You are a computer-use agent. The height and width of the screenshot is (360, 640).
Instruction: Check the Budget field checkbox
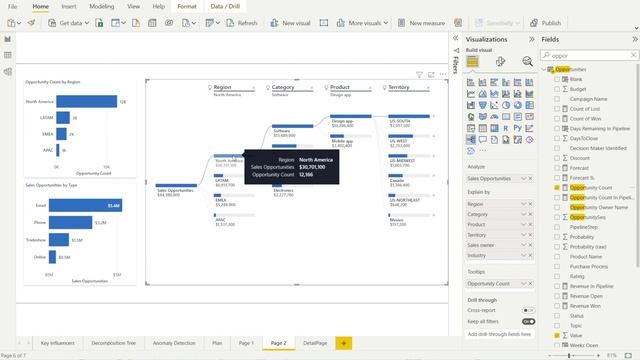click(x=557, y=89)
